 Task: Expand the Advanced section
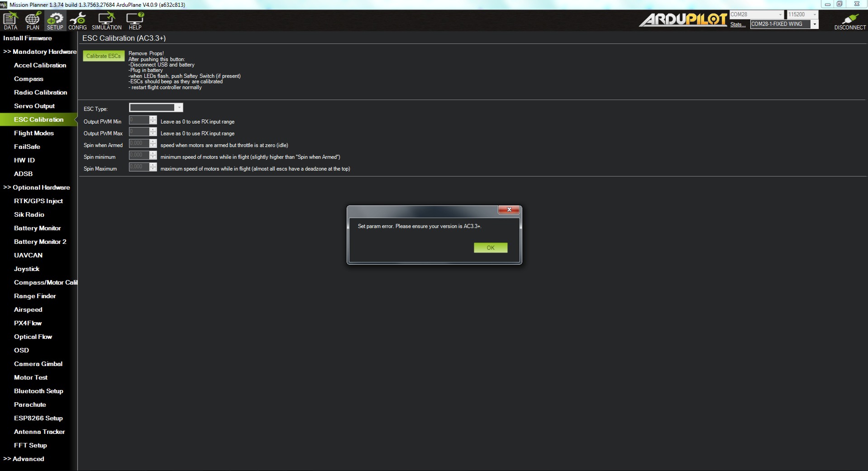coord(24,459)
